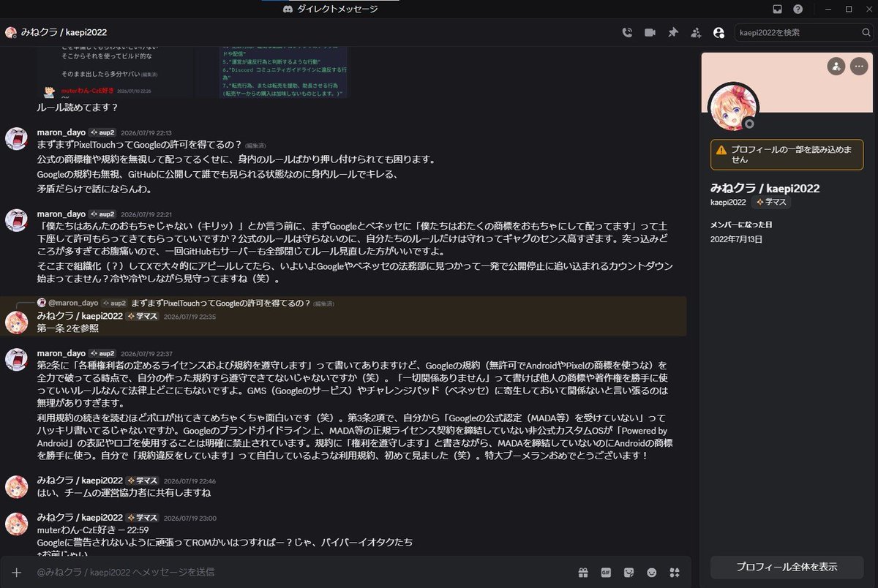Image resolution: width=878 pixels, height=588 pixels.
Task: Click timestamp 2026/07/19 22:37
Action: [145, 353]
